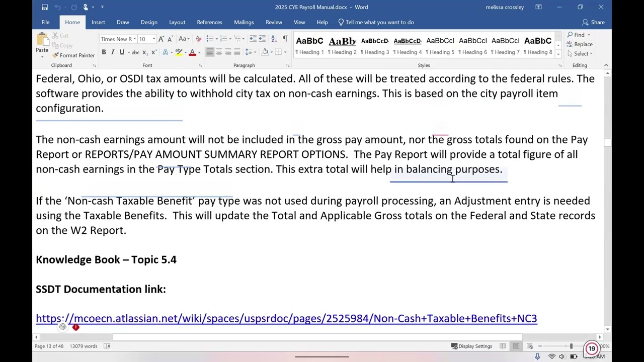Toggle Align Left for the paragraph
Image resolution: width=644 pixels, height=362 pixels.
pyautogui.click(x=210, y=52)
